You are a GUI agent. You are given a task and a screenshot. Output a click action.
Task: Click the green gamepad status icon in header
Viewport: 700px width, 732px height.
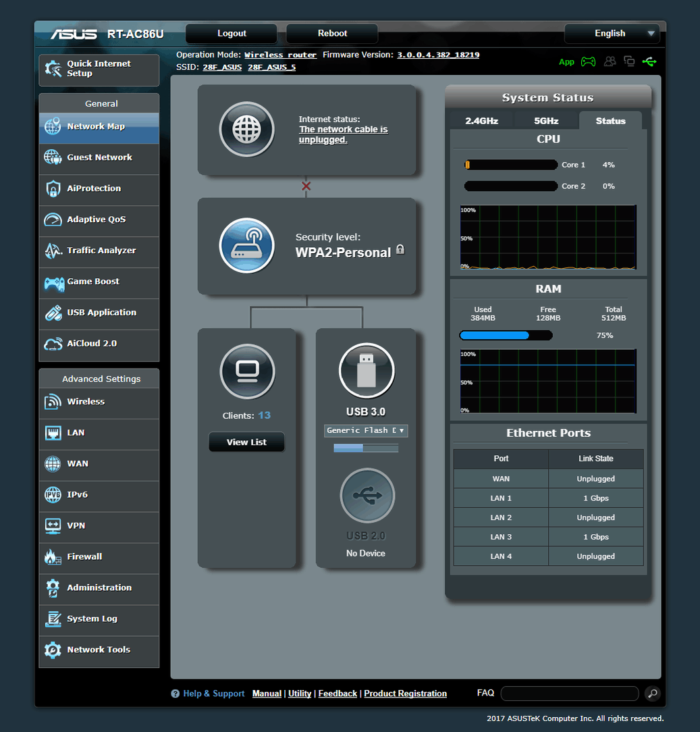[x=588, y=61]
